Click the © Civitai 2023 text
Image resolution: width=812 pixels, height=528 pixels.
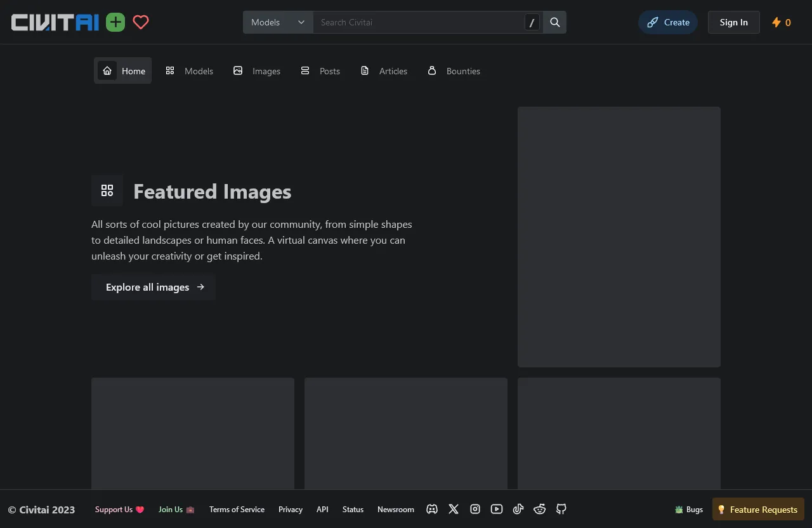coord(41,510)
